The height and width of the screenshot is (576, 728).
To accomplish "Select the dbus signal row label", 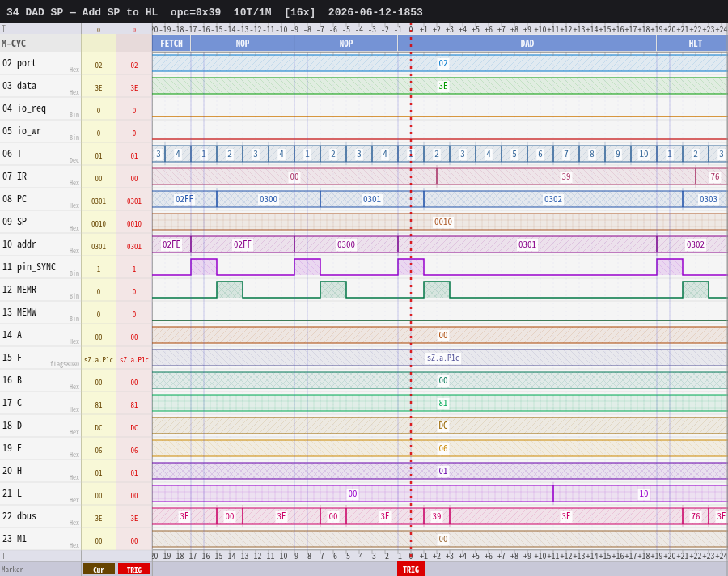I will [x=19, y=516].
